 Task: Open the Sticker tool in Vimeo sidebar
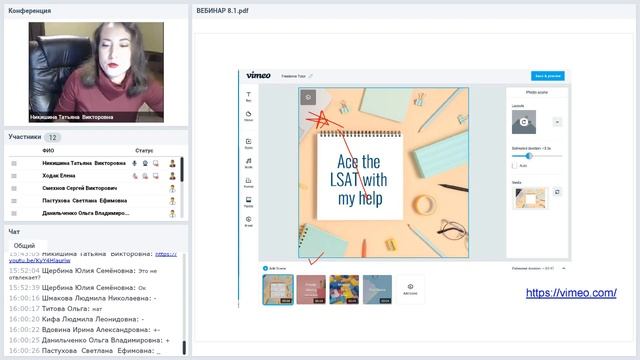(248, 116)
